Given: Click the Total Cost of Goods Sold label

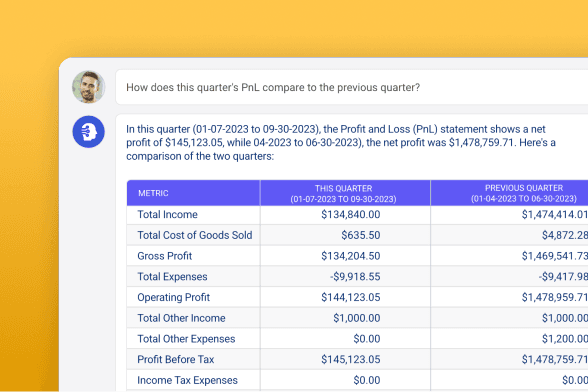Looking at the screenshot, I should [x=195, y=235].
